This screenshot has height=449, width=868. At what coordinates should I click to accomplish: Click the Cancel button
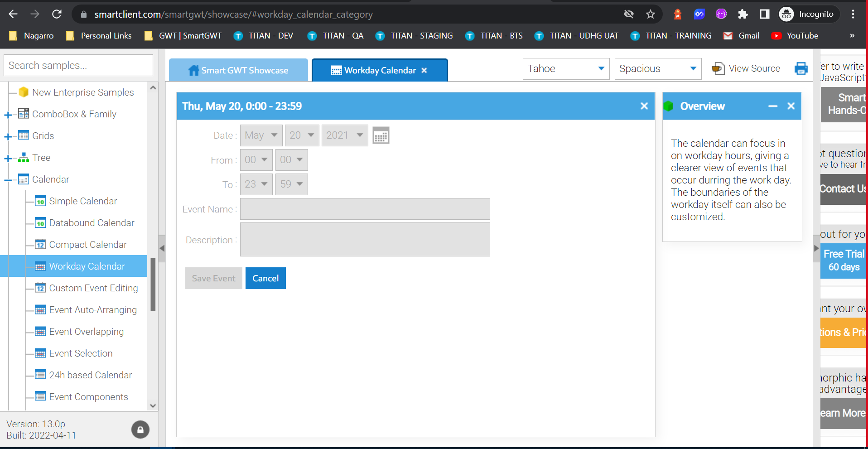[x=265, y=278]
